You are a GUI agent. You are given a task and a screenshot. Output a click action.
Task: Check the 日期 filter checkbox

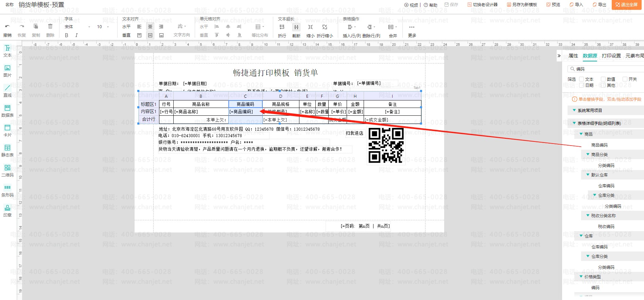coord(581,85)
